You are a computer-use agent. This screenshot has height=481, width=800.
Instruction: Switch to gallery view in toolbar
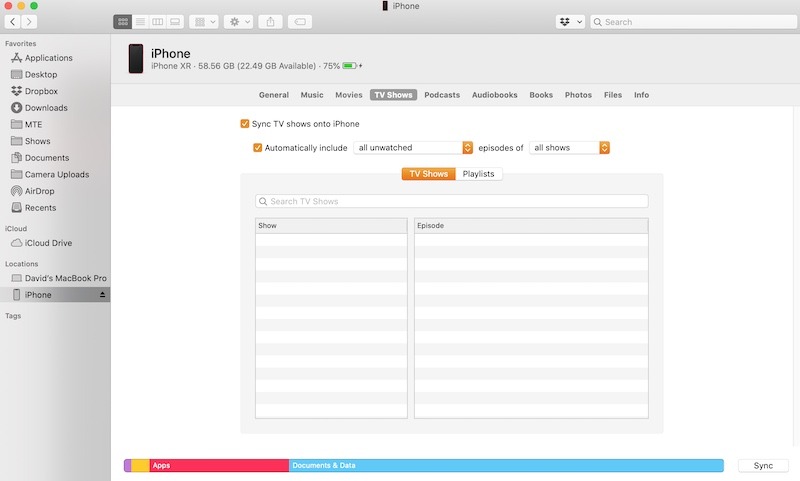pos(175,21)
